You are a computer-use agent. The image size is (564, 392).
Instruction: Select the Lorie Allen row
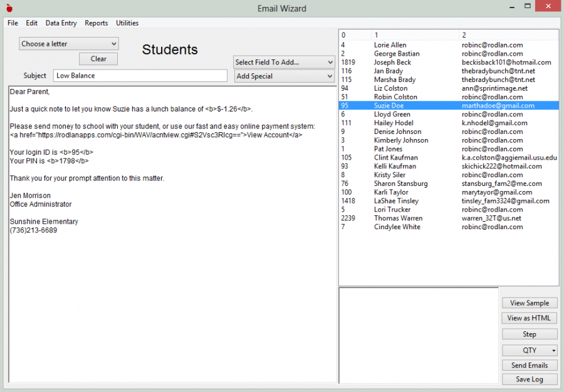(x=449, y=45)
